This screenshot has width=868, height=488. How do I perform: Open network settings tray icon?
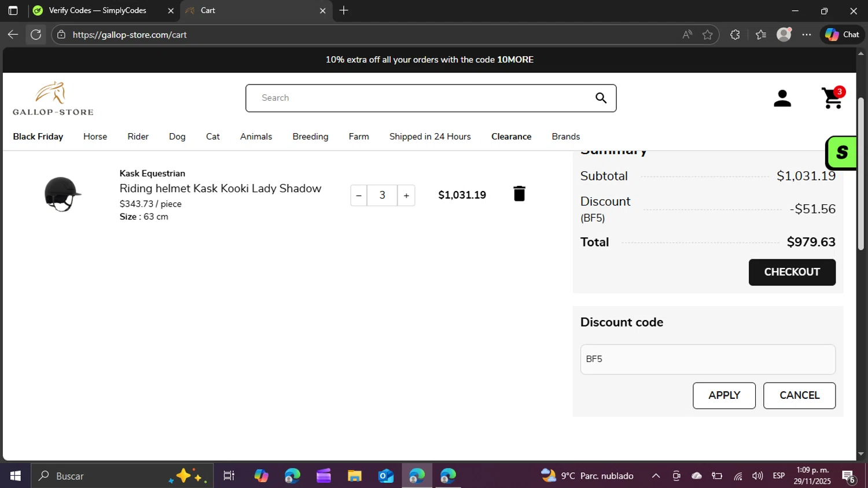738,476
